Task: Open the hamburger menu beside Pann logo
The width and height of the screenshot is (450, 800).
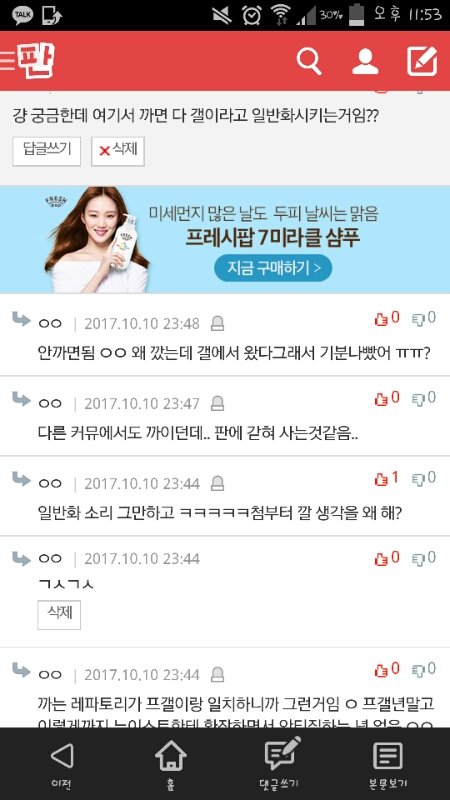Action: pos(7,61)
